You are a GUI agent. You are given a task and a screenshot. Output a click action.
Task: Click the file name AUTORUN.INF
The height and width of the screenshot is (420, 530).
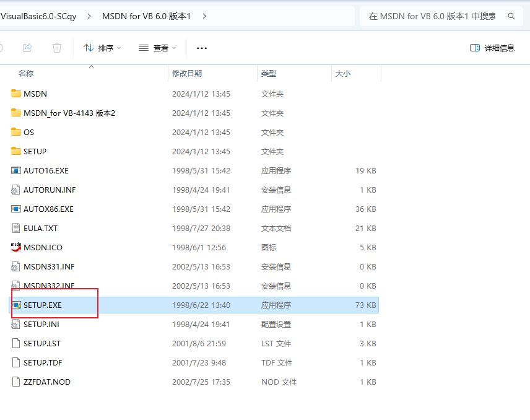click(x=50, y=190)
